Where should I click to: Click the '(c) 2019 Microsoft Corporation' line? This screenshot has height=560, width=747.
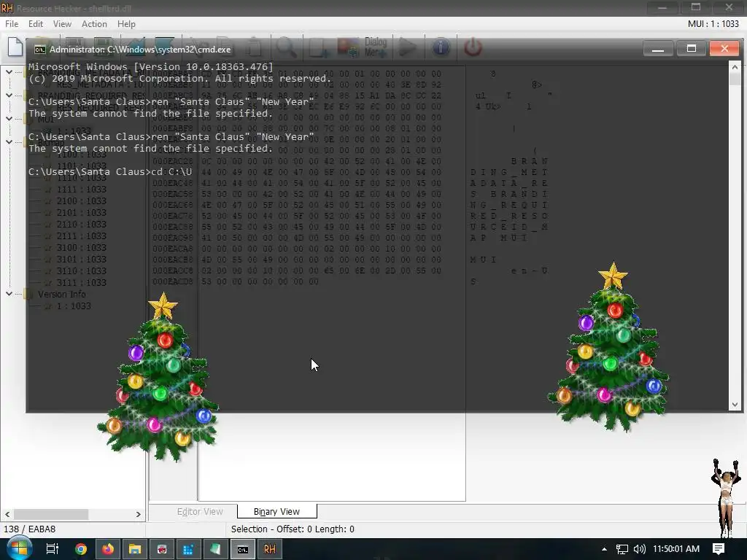179,79
